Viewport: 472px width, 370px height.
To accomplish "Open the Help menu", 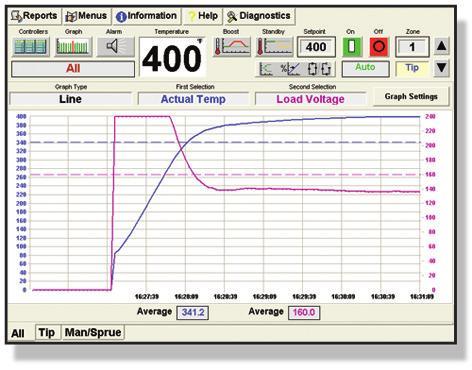I will click(202, 16).
